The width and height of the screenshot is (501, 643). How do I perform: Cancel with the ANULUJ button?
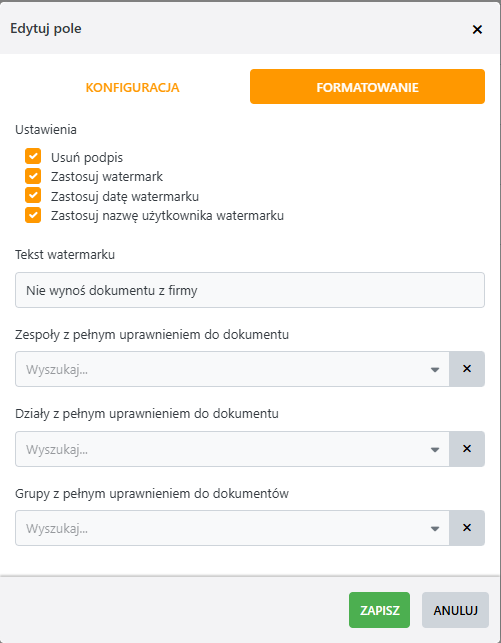(x=455, y=610)
